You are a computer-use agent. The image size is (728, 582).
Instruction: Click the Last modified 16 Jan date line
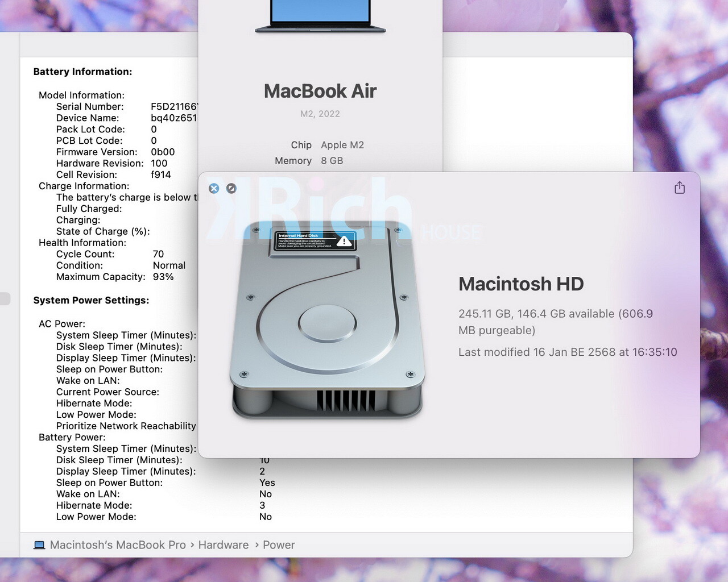(568, 352)
